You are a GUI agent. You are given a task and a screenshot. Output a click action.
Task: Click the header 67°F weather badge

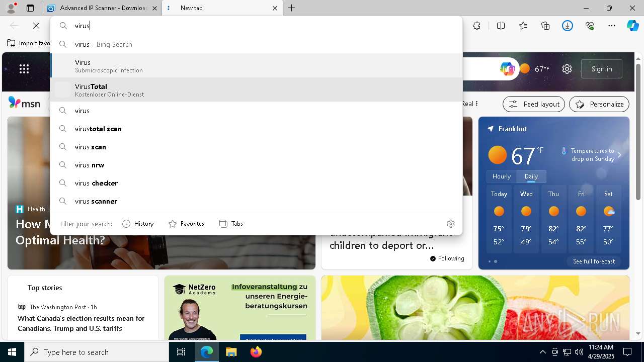coord(534,69)
